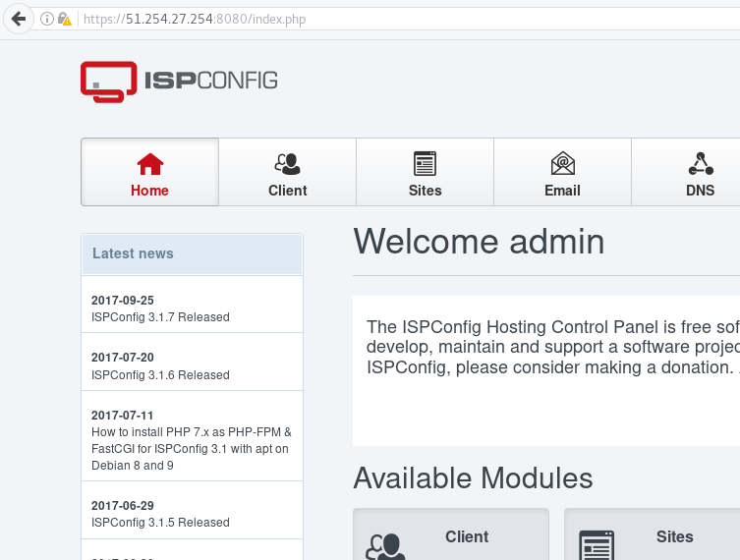Screen dimensions: 740x560
Task: Switch to the Email tab label
Action: coord(562,191)
